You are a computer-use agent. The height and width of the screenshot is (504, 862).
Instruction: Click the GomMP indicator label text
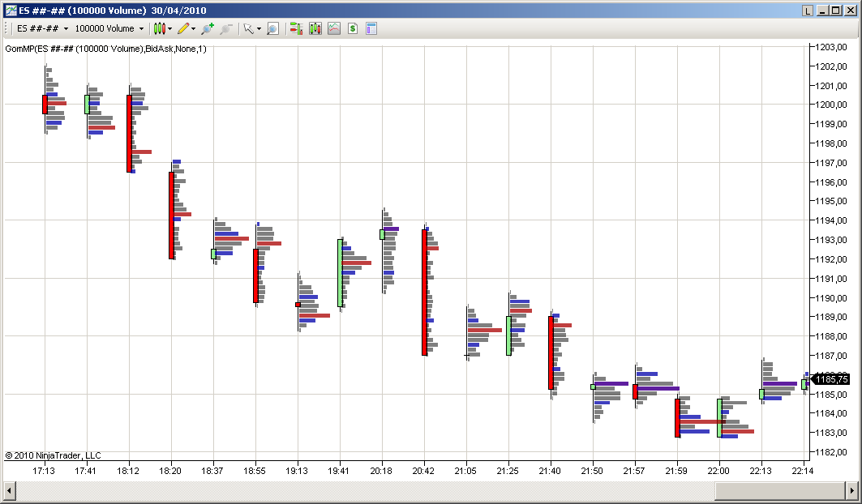tap(105, 49)
